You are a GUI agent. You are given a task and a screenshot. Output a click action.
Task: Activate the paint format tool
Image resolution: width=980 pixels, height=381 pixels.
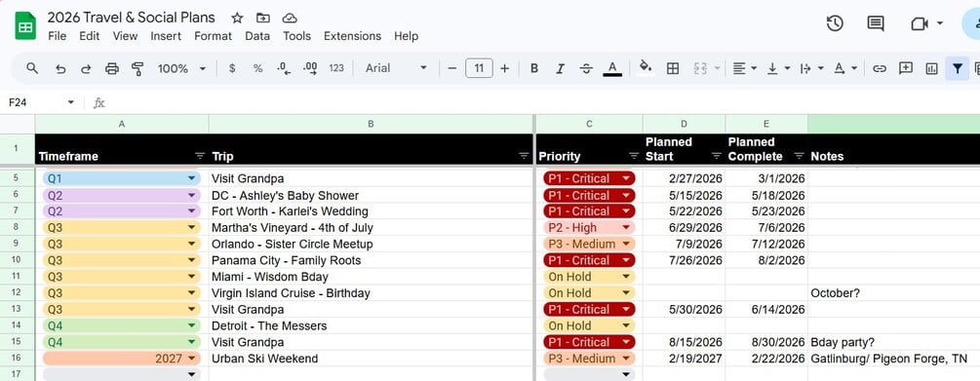tap(137, 69)
